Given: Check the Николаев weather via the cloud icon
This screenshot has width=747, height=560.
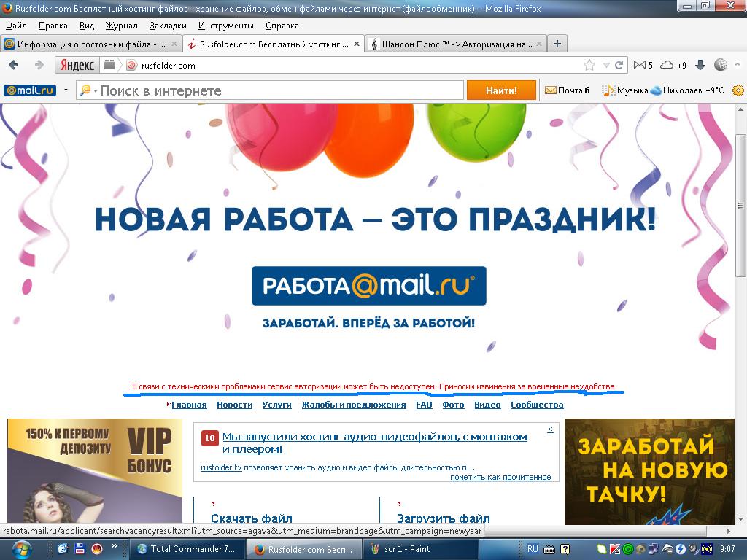Looking at the screenshot, I should (x=656, y=90).
